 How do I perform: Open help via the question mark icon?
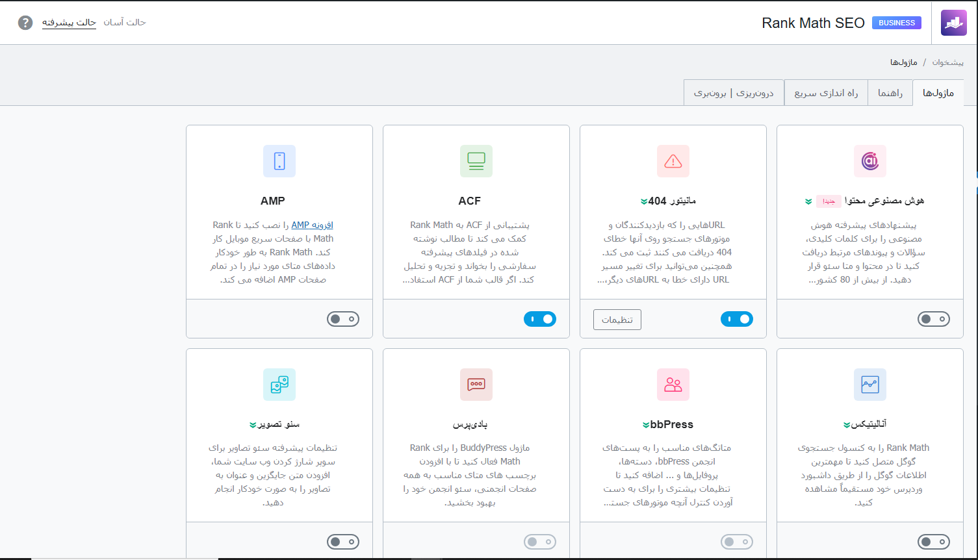[x=24, y=23]
